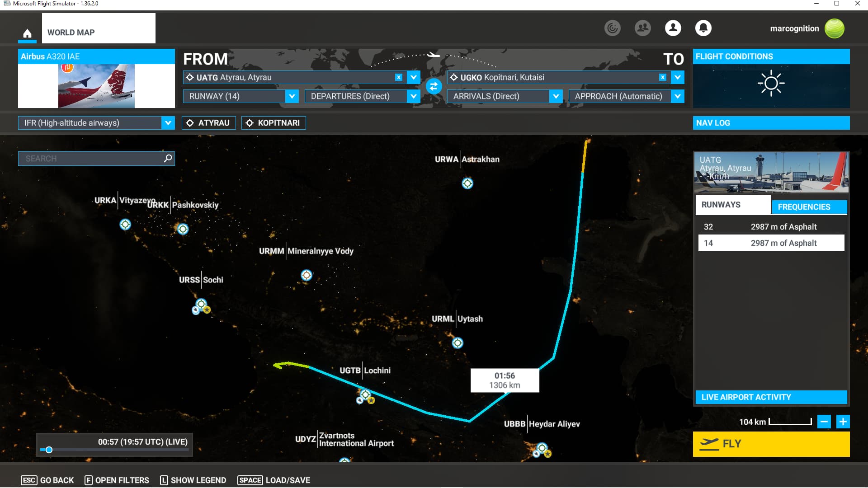Select runway 32 in the list

point(771,227)
